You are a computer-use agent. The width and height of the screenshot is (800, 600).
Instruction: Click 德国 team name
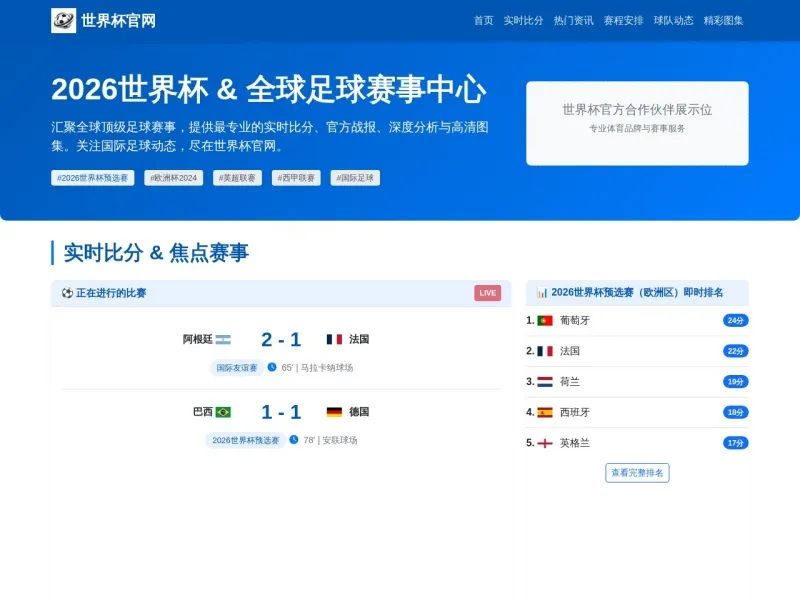(x=359, y=412)
